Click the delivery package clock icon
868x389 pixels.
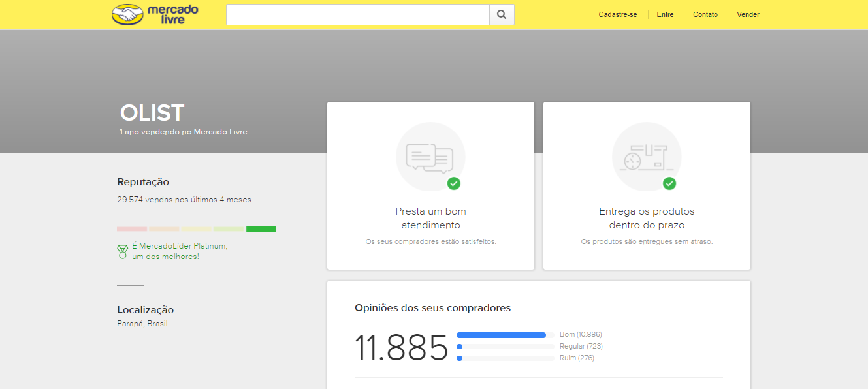click(645, 157)
